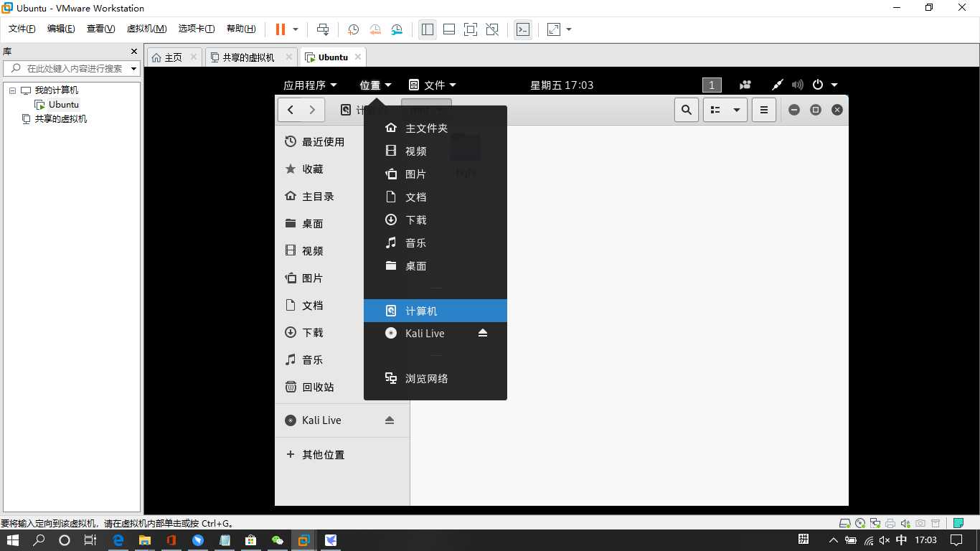This screenshot has width=980, height=551.
Task: Click the screen recorder camera icon
Action: (x=746, y=85)
